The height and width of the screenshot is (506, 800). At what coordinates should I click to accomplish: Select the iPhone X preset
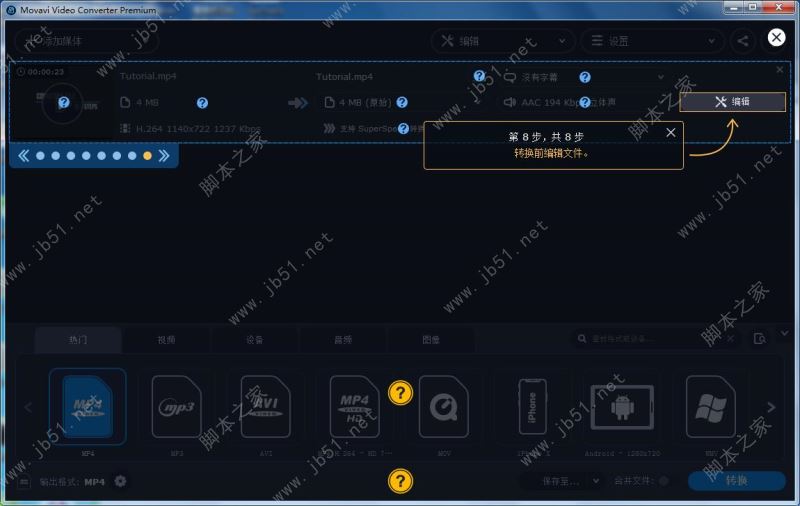tap(533, 407)
